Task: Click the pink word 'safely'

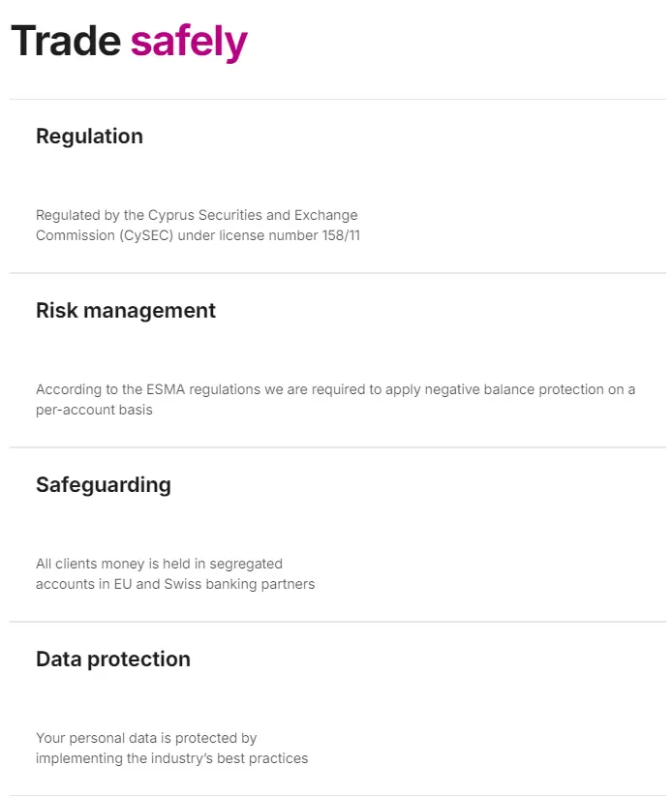Action: (189, 43)
